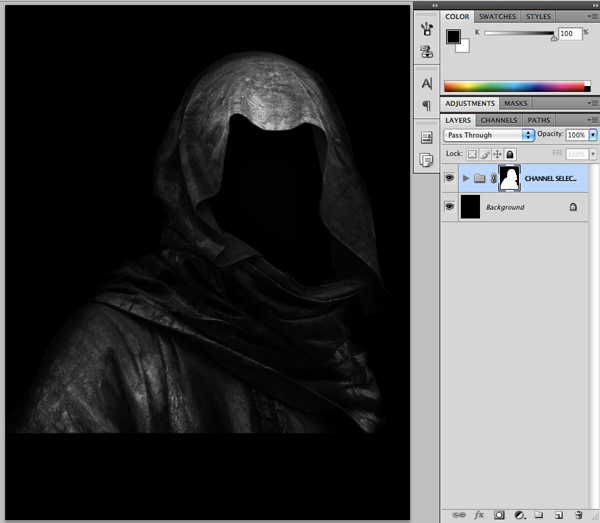Select the group's layer mask thumbnail

511,178
